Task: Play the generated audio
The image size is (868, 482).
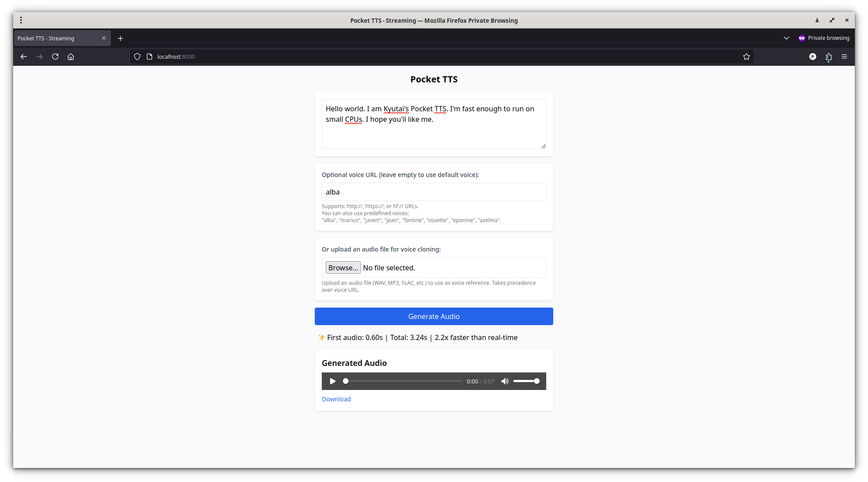Action: 333,381
